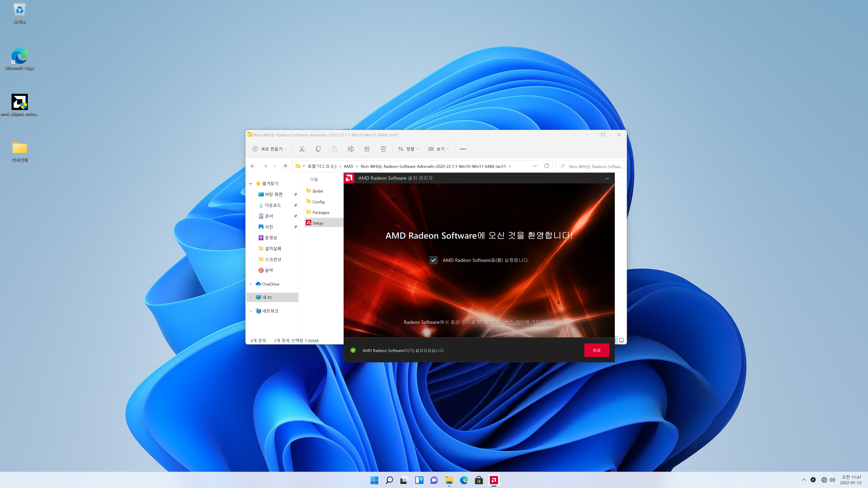
Task: Go up one folder with up arrow
Action: click(285, 166)
